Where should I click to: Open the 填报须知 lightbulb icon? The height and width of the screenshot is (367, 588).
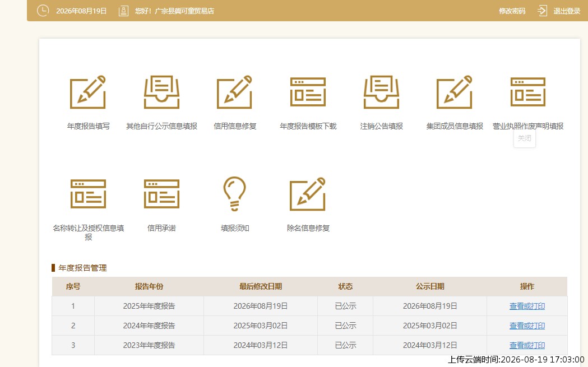tap(235, 194)
